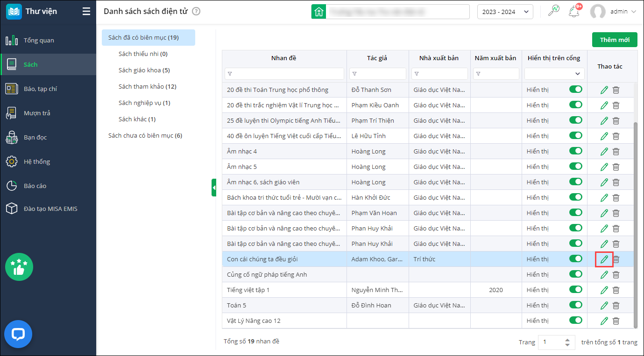Edit the Củng cố ngữ pháp tiếng Anh entry
This screenshot has height=356, width=644.
604,275
